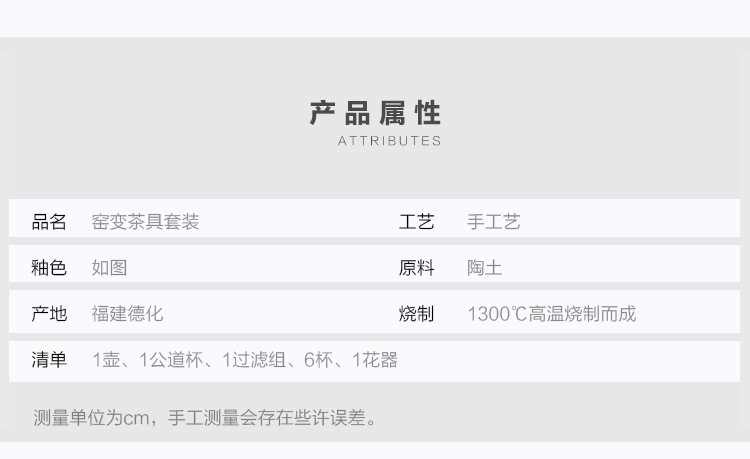
Task: Click the ATTRIBUTES subtitle text
Action: pyautogui.click(x=389, y=141)
